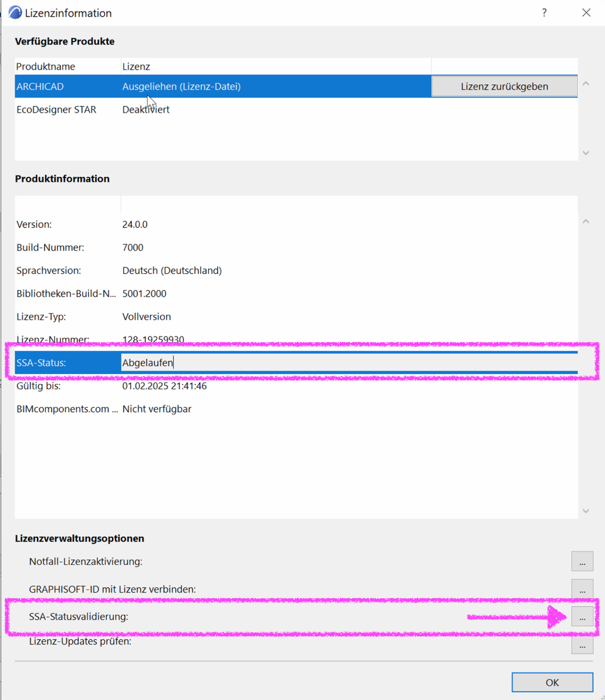605x700 pixels.
Task: Select the Lizenz-Typ Vollversion row
Action: 296,317
